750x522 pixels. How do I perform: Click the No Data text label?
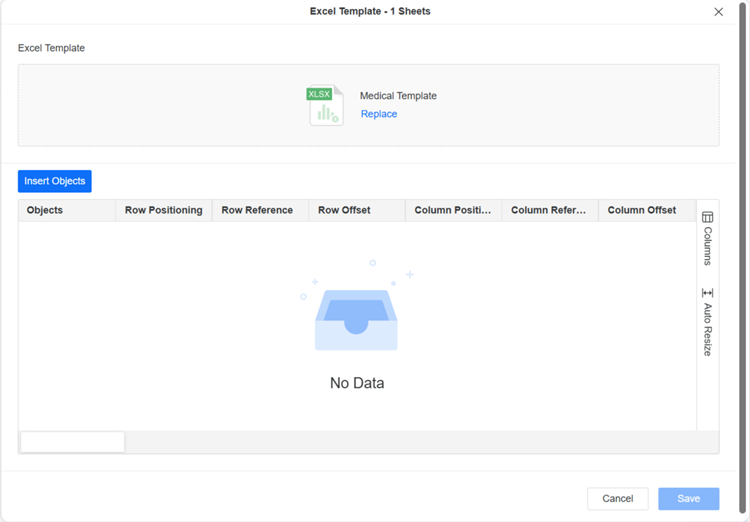click(x=357, y=383)
